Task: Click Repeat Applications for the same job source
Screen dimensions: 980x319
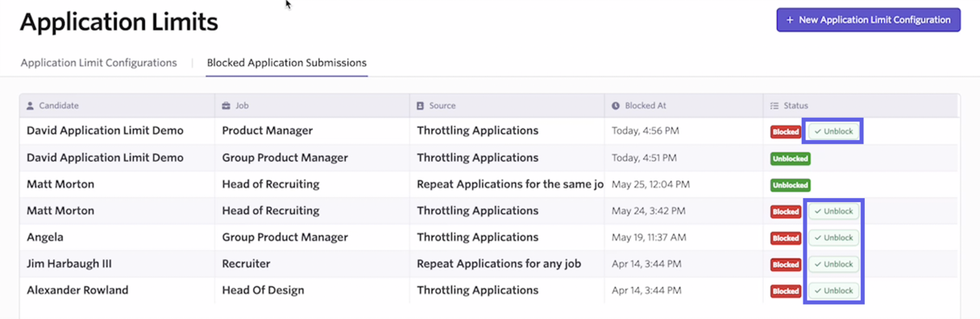Action: (x=510, y=184)
